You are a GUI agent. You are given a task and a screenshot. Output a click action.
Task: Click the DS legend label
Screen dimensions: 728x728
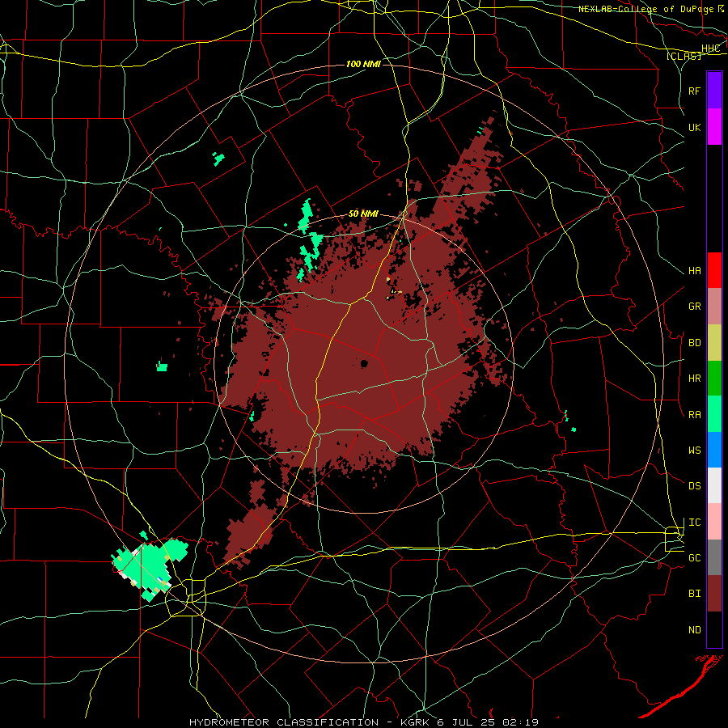tap(694, 486)
